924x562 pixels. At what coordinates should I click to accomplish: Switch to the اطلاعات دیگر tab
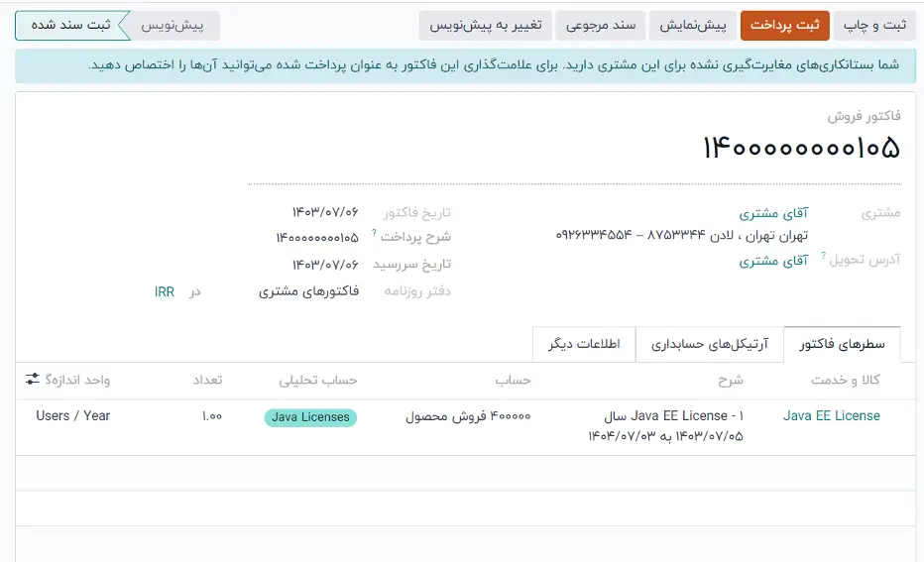(x=584, y=344)
